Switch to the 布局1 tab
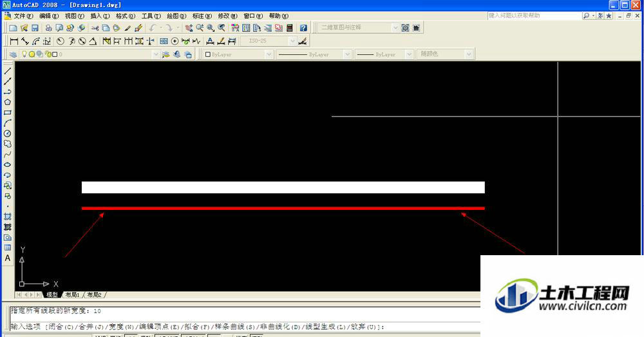644x337 pixels. coord(72,294)
